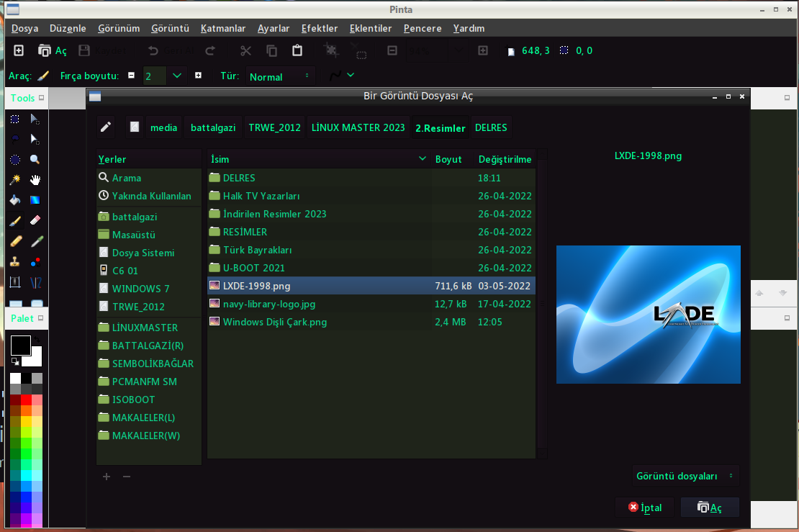Image resolution: width=799 pixels, height=532 pixels.
Task: Select navy-library-logo.jpg file
Action: [x=371, y=305]
